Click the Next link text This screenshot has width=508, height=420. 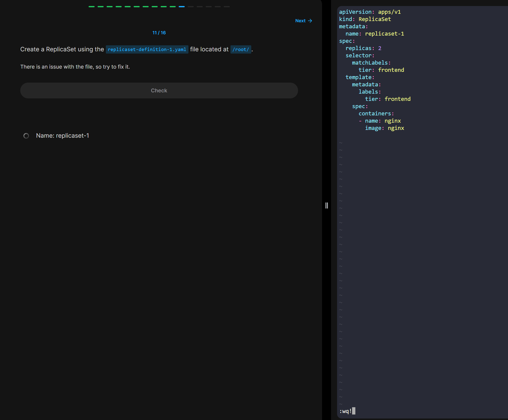(300, 21)
